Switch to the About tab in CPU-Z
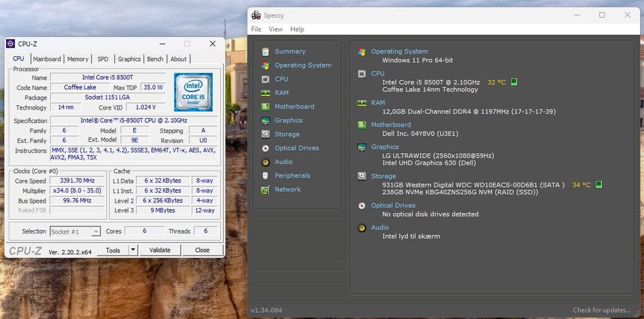The image size is (644, 319). [x=178, y=59]
